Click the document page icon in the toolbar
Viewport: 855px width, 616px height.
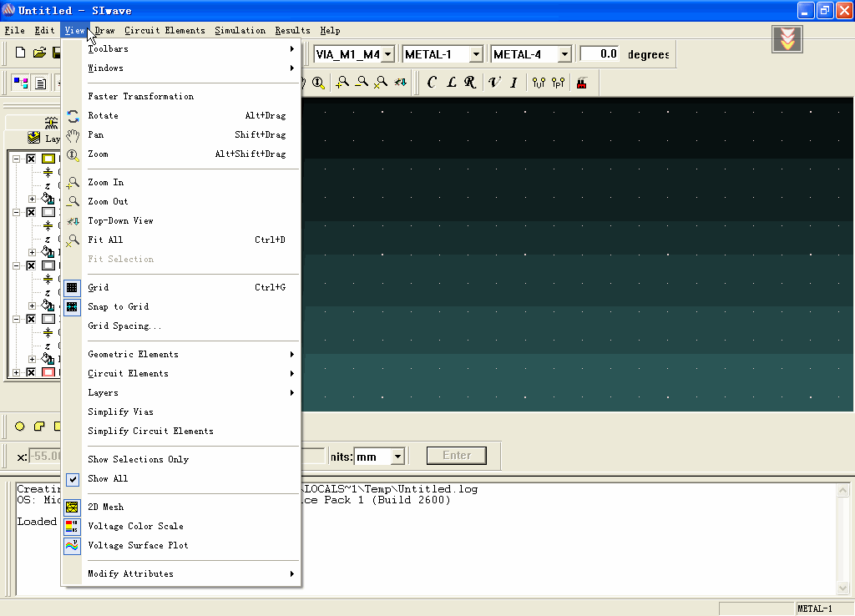41,83
